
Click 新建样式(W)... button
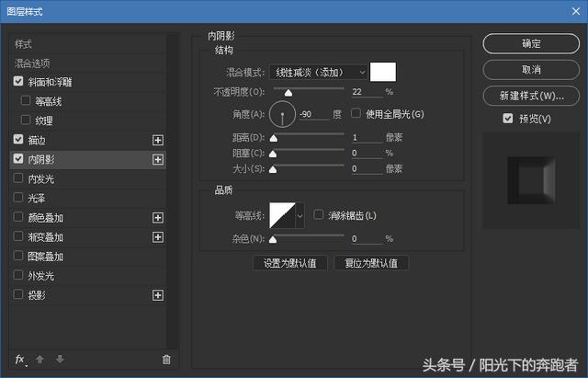coord(531,96)
